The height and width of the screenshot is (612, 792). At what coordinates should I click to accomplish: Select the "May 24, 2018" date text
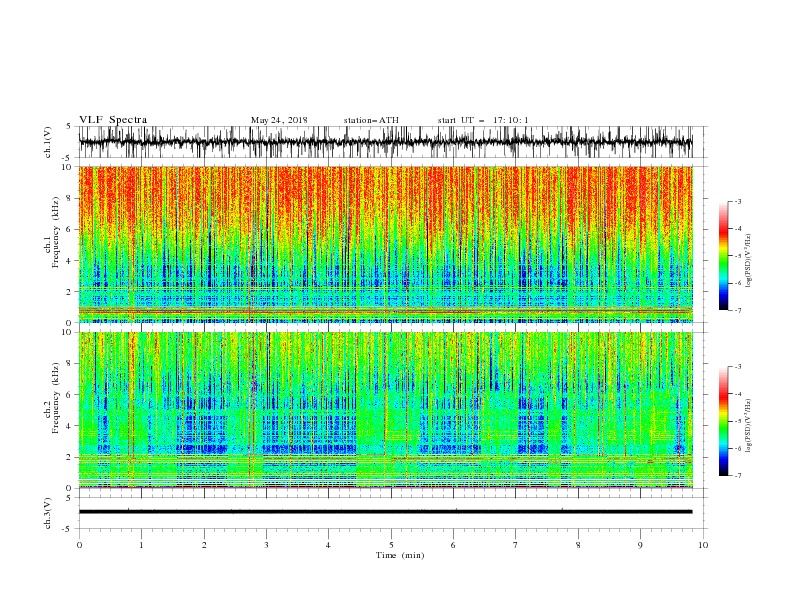279,120
